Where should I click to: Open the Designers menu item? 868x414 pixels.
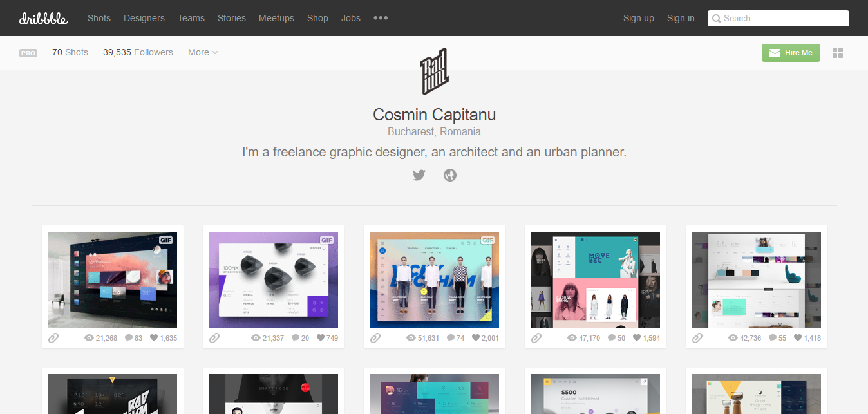point(144,18)
